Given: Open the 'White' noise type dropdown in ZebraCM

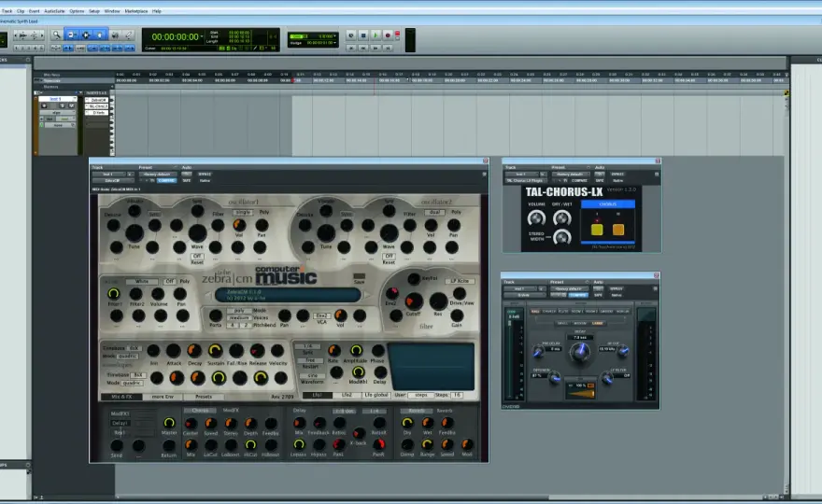Looking at the screenshot, I should click(x=142, y=281).
